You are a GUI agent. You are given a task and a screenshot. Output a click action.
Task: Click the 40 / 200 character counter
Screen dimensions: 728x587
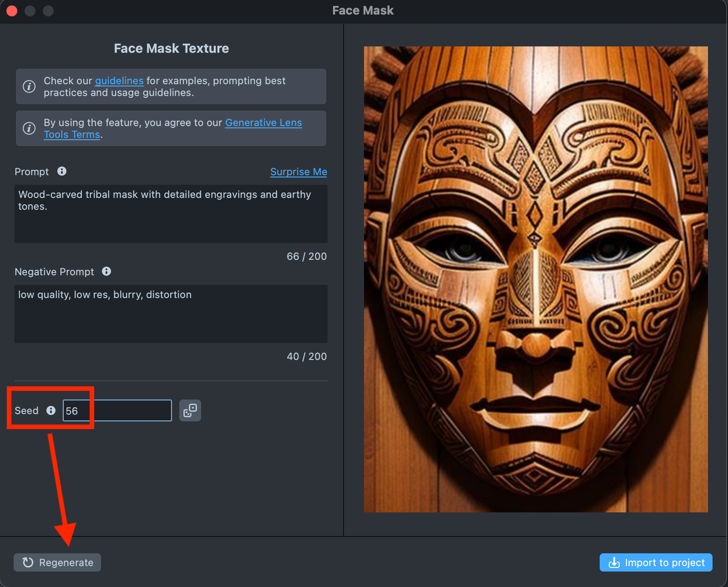307,356
